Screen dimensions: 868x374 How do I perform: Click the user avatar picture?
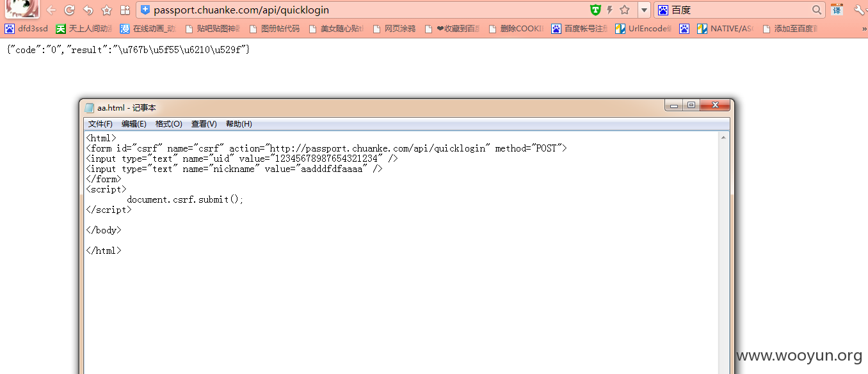coord(22,9)
